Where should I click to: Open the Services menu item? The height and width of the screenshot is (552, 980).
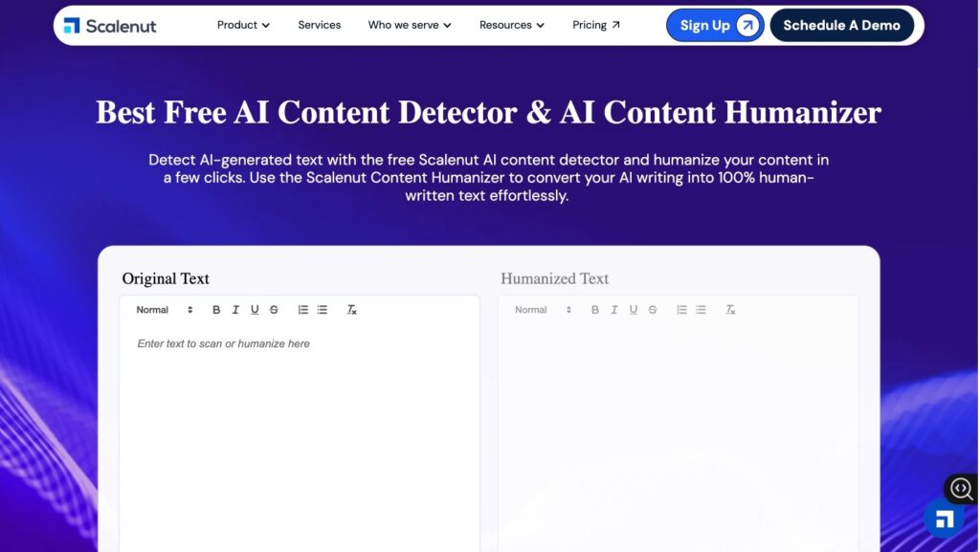coord(320,25)
